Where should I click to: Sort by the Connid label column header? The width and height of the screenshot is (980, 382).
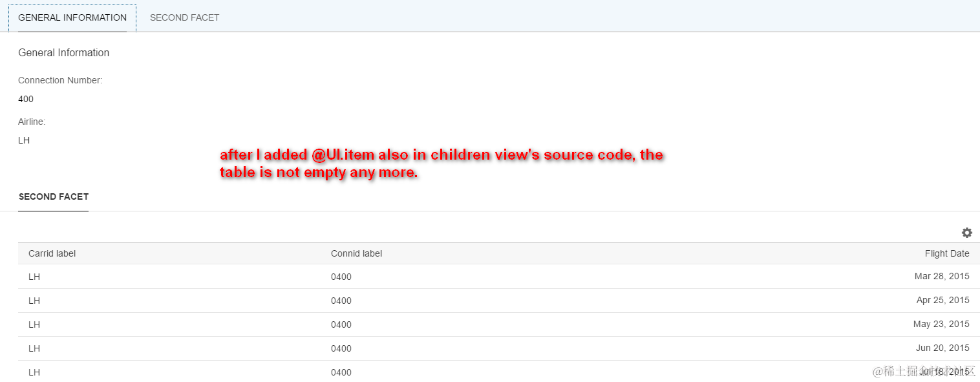tap(356, 253)
